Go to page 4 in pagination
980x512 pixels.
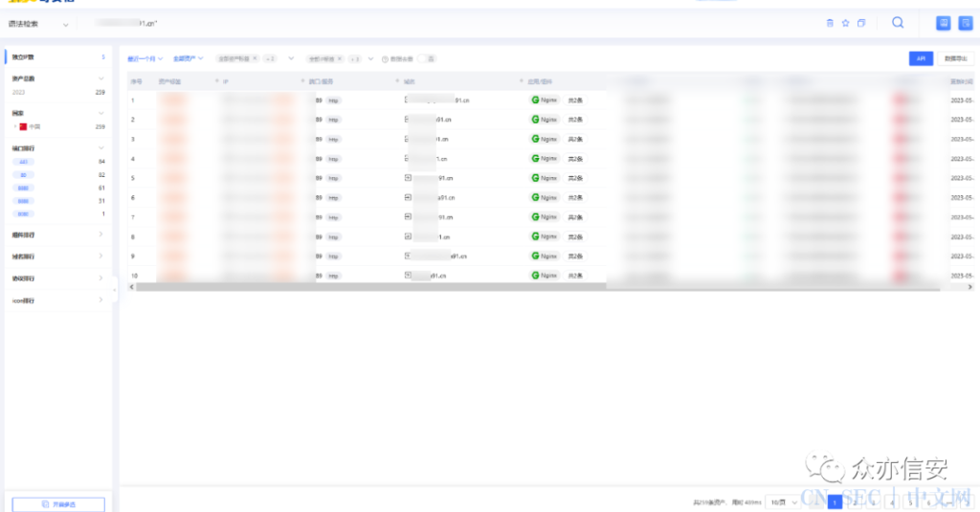point(892,502)
